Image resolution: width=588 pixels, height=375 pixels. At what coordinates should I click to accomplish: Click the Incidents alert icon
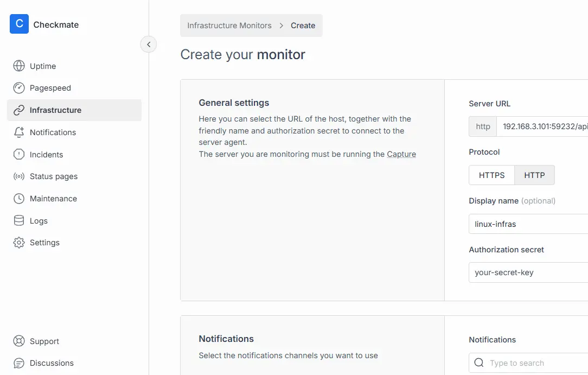tap(19, 155)
